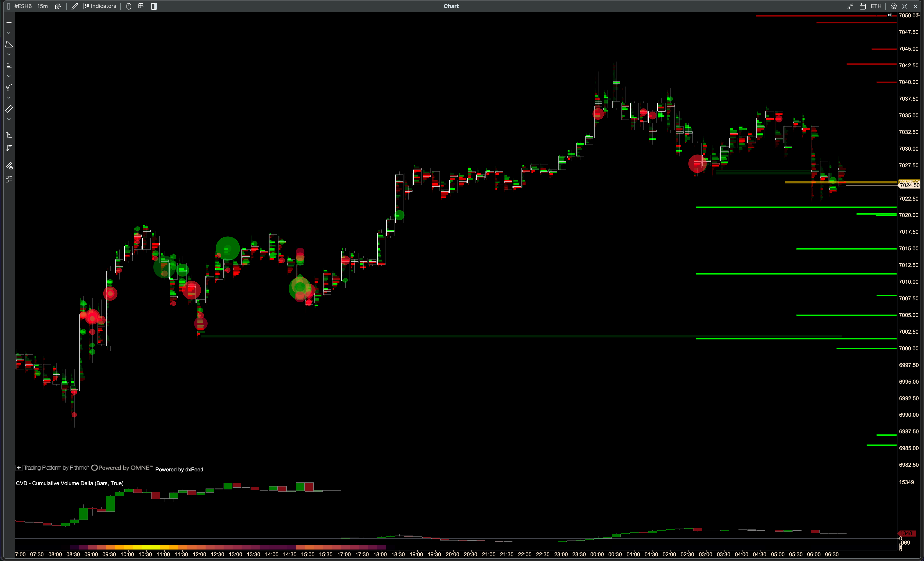Image resolution: width=924 pixels, height=561 pixels.
Task: Open the 15m timeframe selector
Action: pos(42,6)
